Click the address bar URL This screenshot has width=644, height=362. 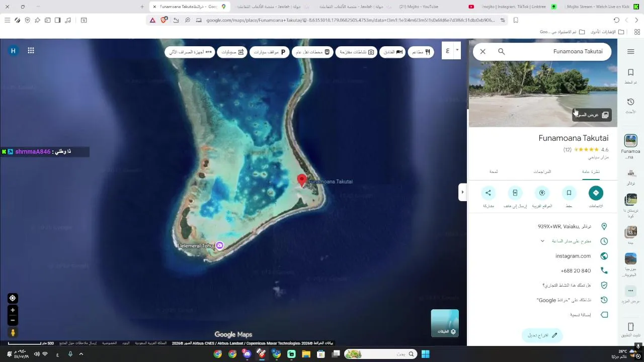[x=350, y=20]
